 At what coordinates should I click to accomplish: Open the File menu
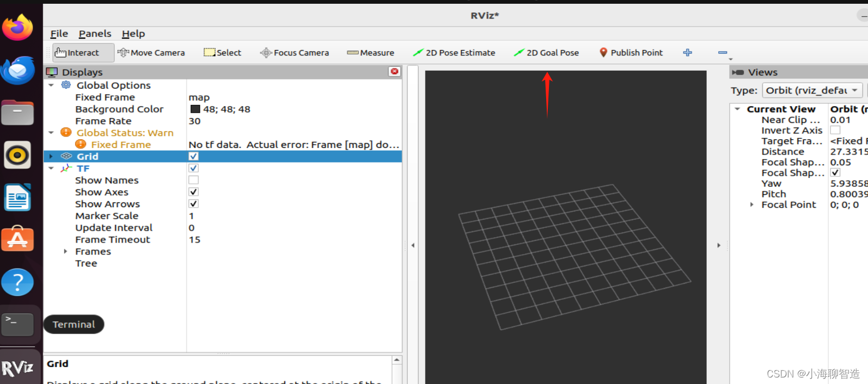(59, 34)
